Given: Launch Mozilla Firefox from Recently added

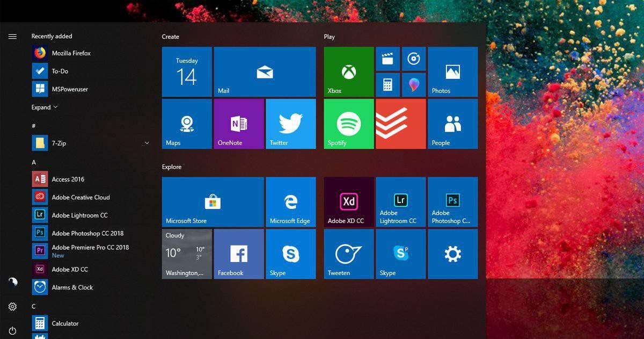Looking at the screenshot, I should (x=90, y=53).
